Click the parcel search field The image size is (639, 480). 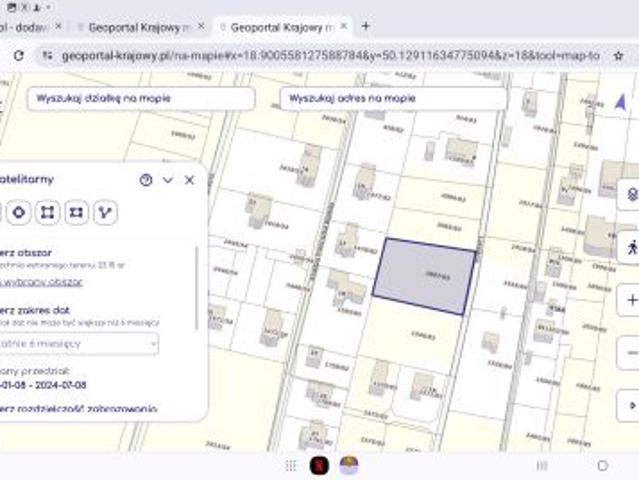140,99
